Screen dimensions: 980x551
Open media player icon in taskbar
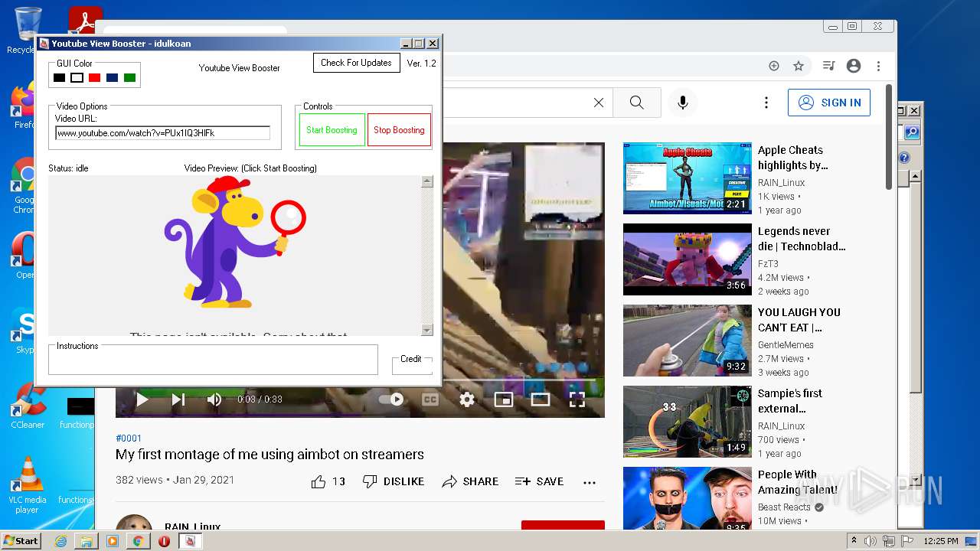[x=113, y=541]
